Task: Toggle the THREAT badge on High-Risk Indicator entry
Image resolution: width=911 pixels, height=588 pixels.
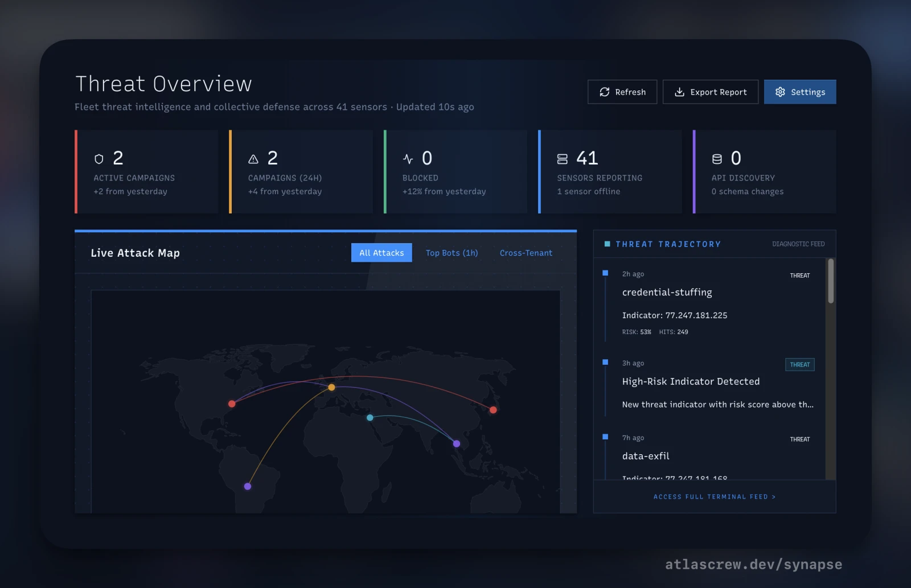Action: pos(799,364)
